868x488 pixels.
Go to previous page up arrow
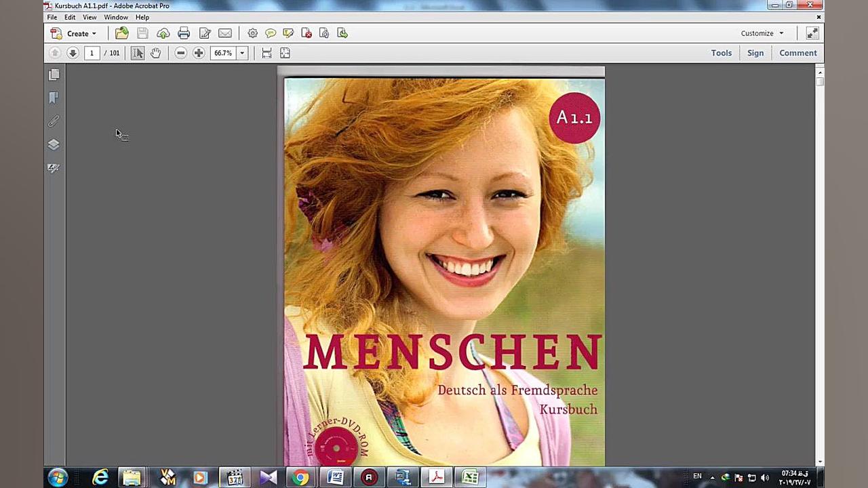pos(55,53)
